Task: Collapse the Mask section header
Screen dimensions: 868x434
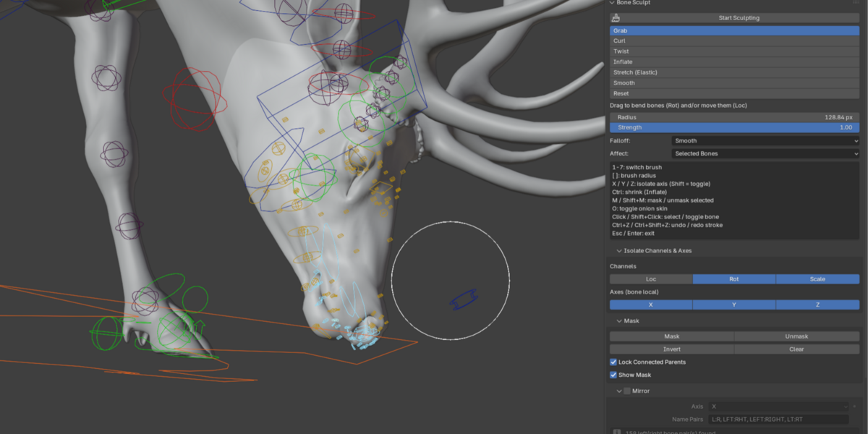Action: point(628,321)
